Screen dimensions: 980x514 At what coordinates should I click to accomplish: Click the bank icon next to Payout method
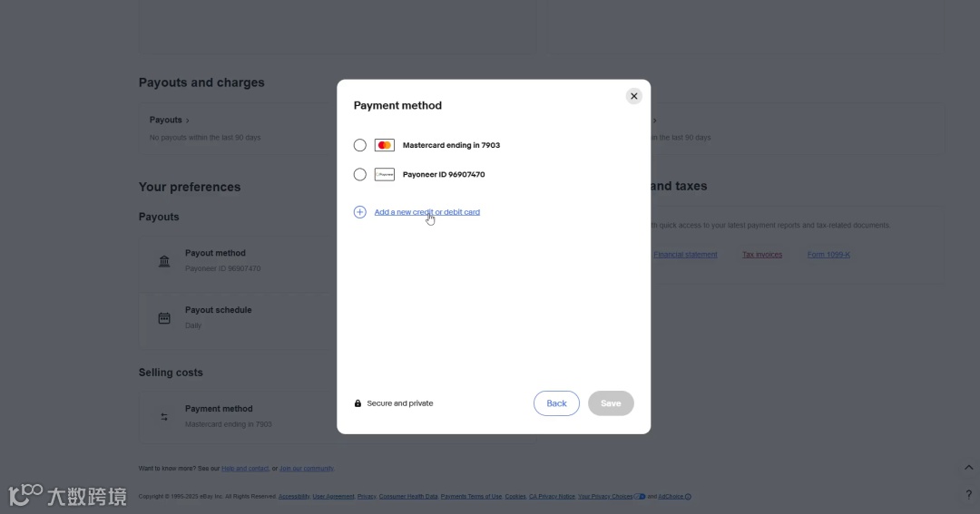(164, 261)
